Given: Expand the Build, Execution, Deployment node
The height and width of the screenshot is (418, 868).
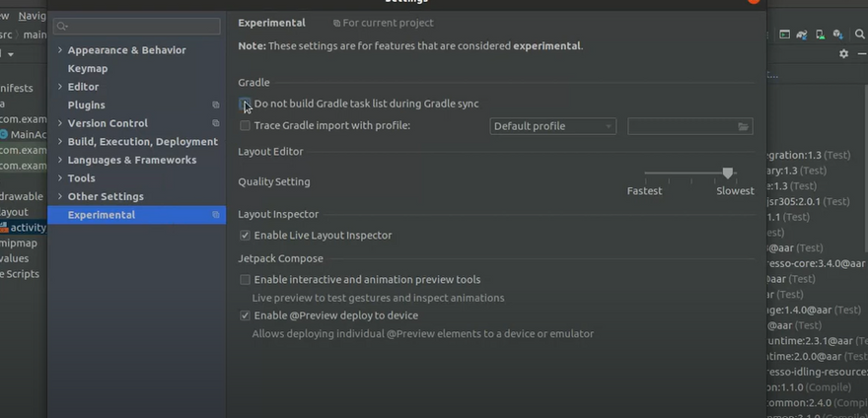Looking at the screenshot, I should point(60,142).
